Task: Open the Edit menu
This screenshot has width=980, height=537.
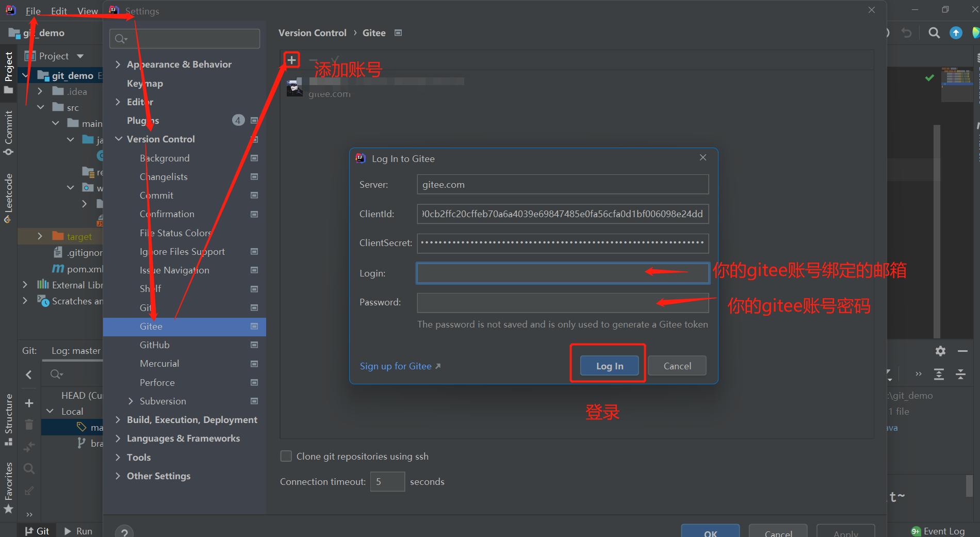Action: tap(59, 11)
